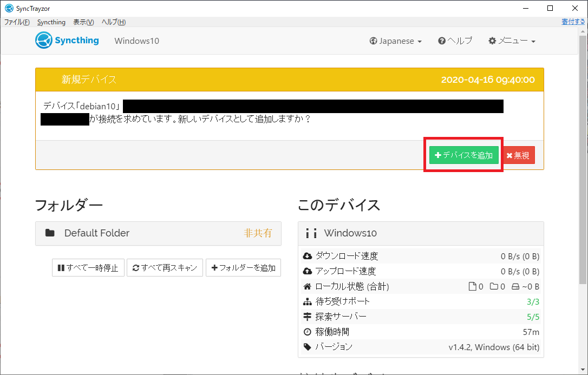588x375 pixels.
Task: Click the Default Folder folder icon
Action: click(x=50, y=233)
